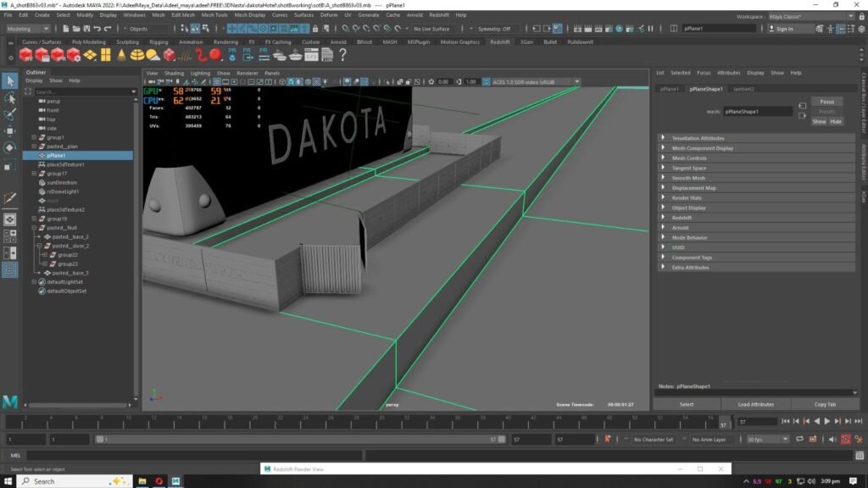Select the Rotate tool in toolbox
This screenshot has height=488, width=868.
coord(10,147)
